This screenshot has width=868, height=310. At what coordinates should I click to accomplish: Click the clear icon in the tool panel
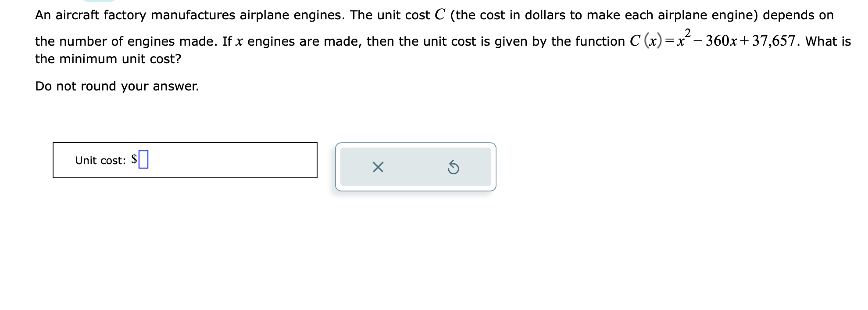pyautogui.click(x=378, y=167)
